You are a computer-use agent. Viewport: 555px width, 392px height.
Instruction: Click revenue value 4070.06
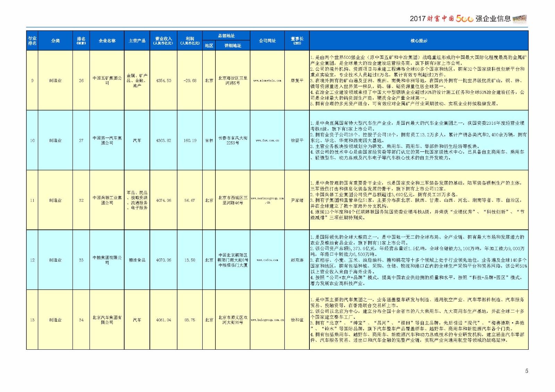163,260
